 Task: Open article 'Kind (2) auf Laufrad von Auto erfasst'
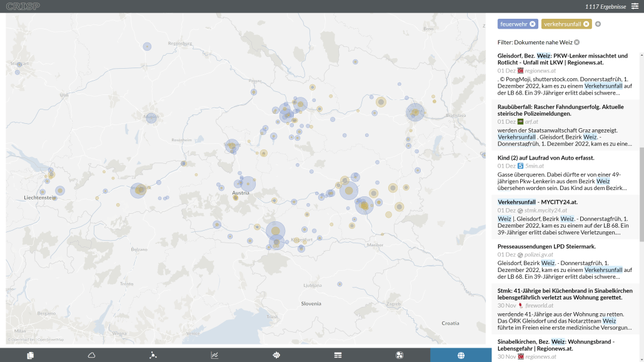545,158
